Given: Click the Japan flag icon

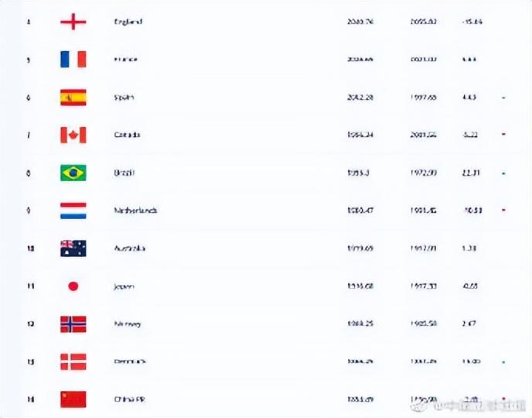Looking at the screenshot, I should pyautogui.click(x=73, y=286).
